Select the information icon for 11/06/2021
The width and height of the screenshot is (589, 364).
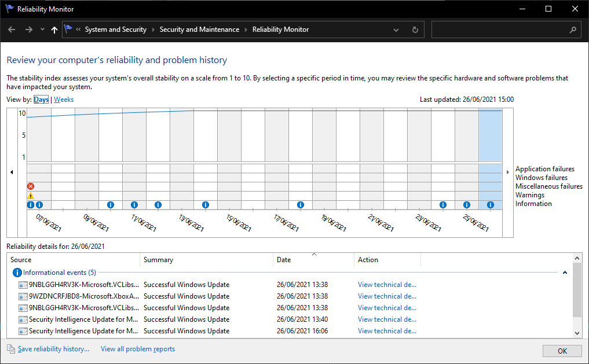(134, 205)
